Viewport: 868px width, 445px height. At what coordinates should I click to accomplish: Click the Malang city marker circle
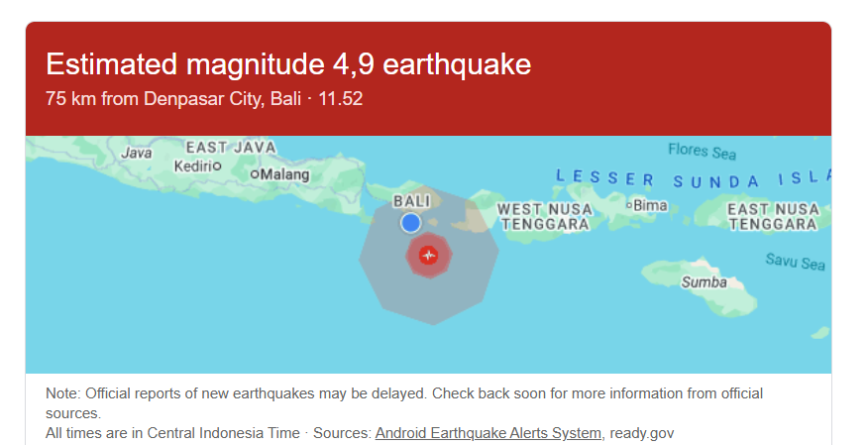coord(255,174)
